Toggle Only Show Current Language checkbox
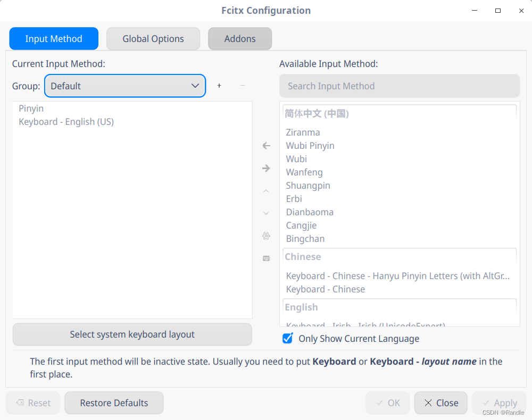This screenshot has width=532, height=420. click(x=288, y=338)
